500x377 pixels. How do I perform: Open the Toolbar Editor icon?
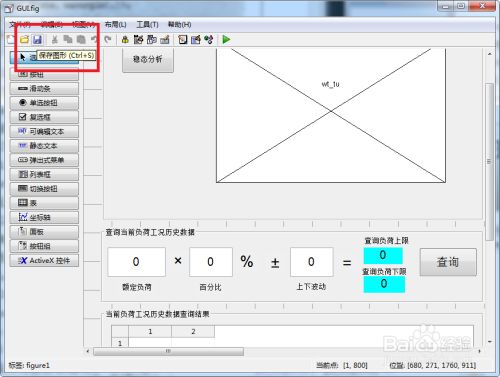point(165,40)
